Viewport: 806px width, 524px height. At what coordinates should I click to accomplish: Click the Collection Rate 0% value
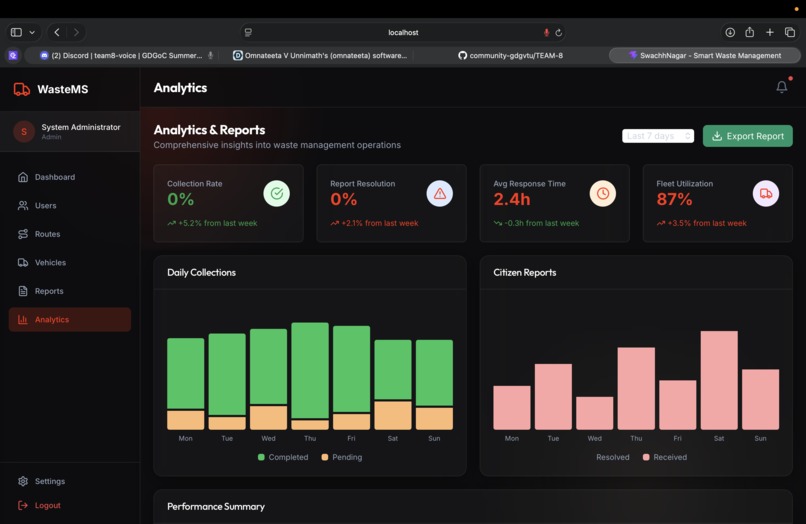click(x=180, y=200)
